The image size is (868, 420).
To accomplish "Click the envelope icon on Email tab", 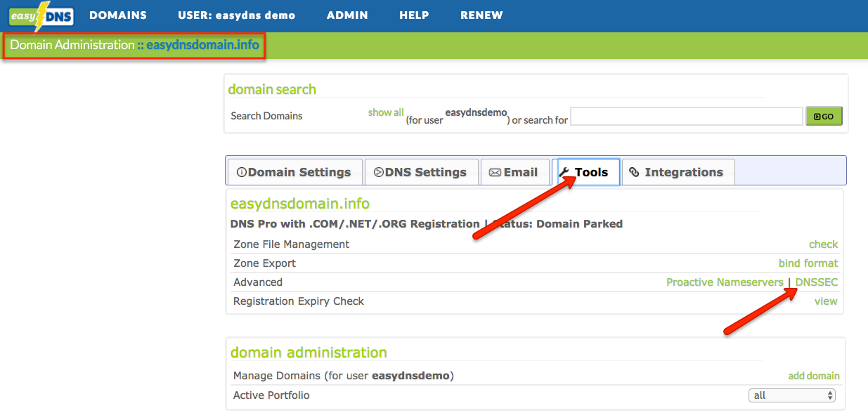I will [495, 172].
